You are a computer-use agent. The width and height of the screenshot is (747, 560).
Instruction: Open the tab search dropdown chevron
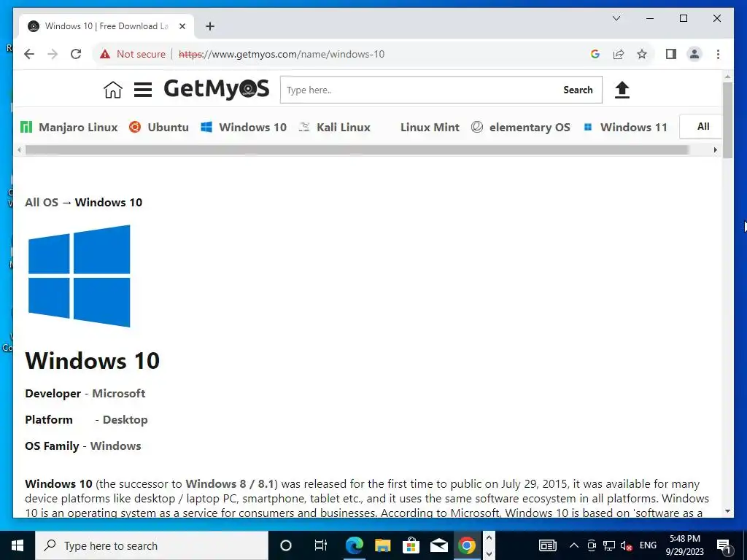pos(616,18)
